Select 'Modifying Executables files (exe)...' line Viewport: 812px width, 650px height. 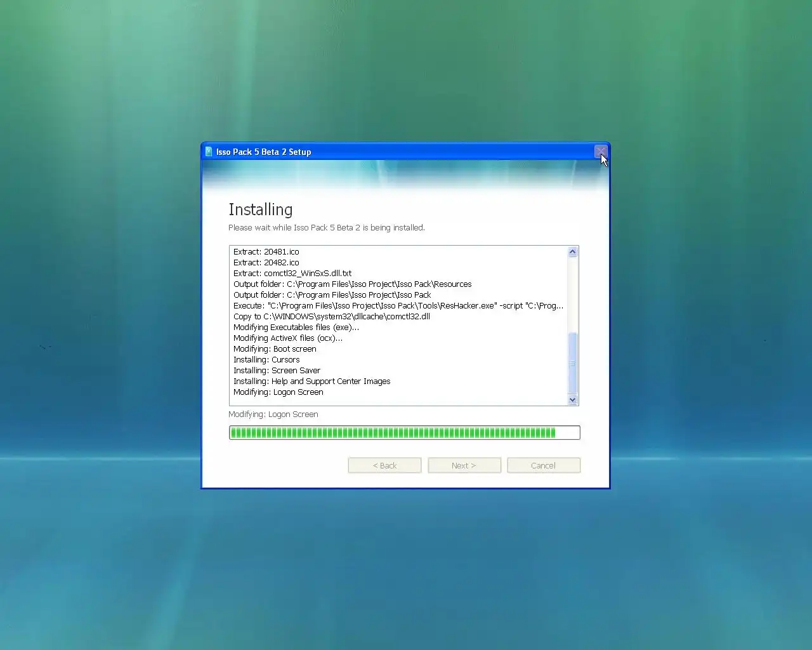click(x=296, y=328)
